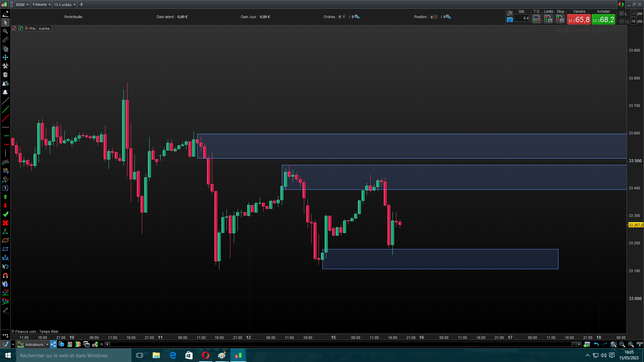Click the T.O. market order icon
The image size is (644, 362).
(x=536, y=19)
